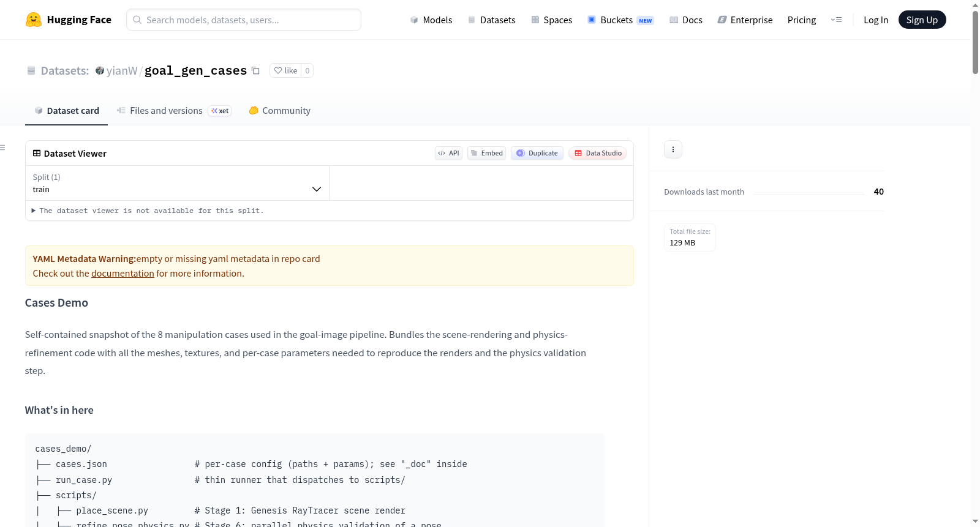Click the Hugging Face logo icon
Screen dimensions: 980x527
coord(34,20)
